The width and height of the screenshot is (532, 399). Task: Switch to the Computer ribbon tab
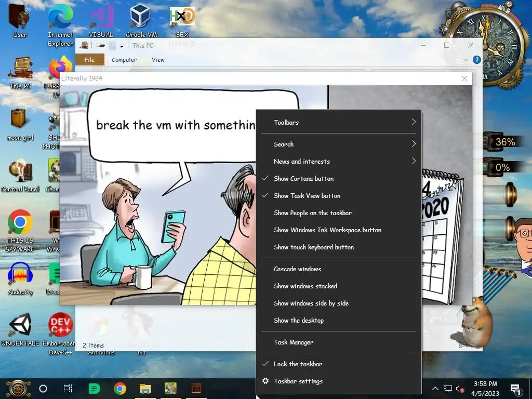tap(124, 60)
